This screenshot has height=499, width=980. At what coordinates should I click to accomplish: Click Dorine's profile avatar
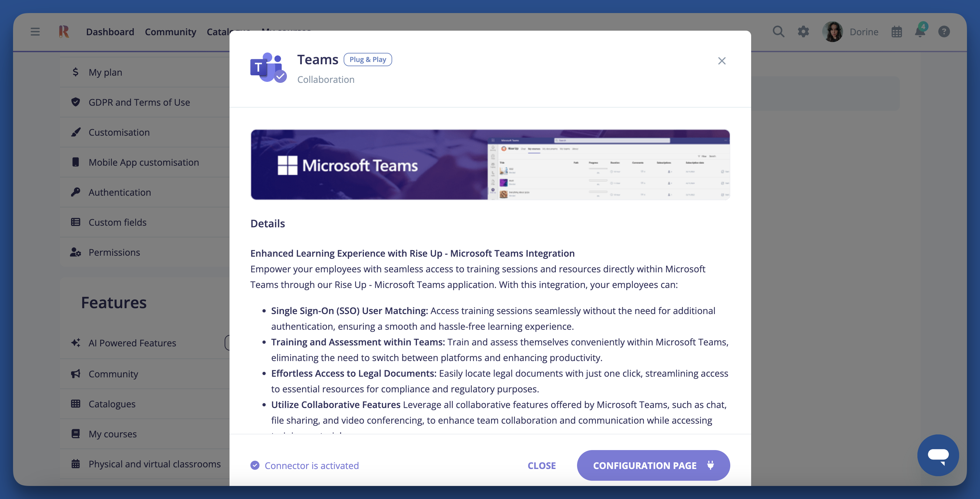click(x=832, y=32)
